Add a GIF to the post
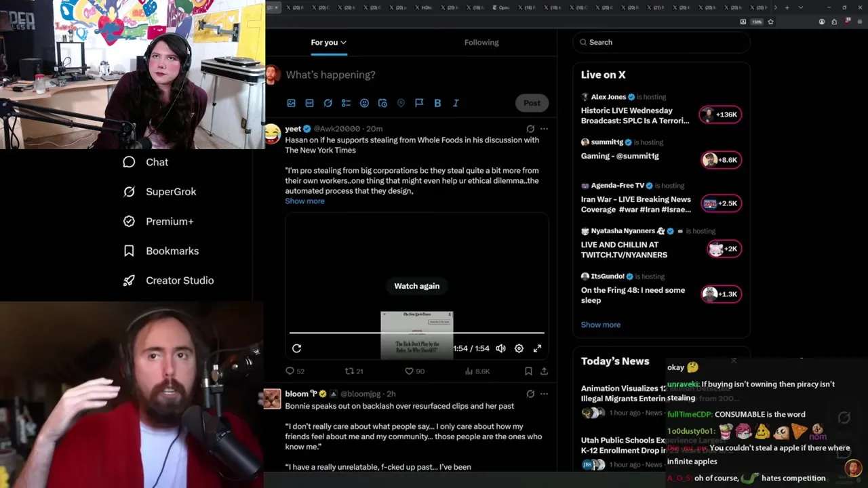 pos(309,103)
